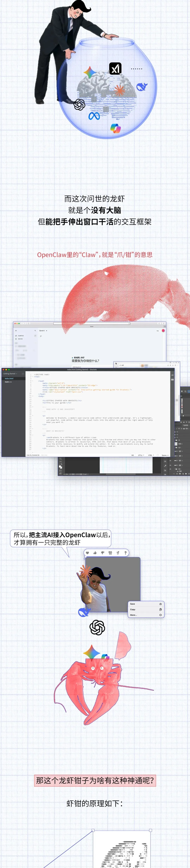Expand the Getting Started project dropdown
190x868 pixels.
(10, 374)
